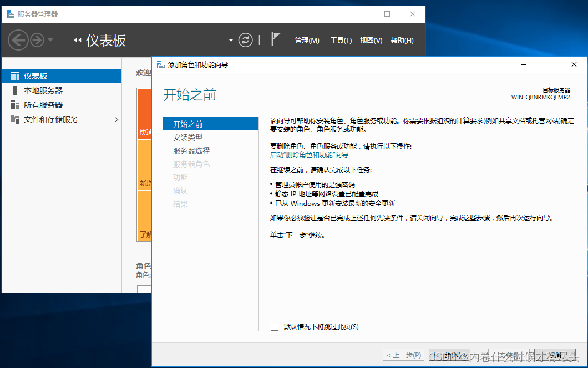The height and width of the screenshot is (368, 588).
Task: Select the 开始之前 wizard step
Action: click(210, 124)
